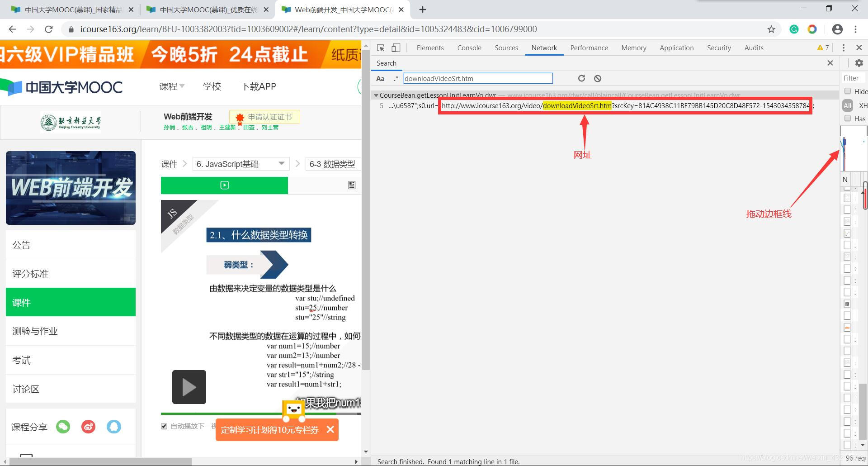Select the All filter type
The width and height of the screenshot is (868, 466).
(847, 105)
